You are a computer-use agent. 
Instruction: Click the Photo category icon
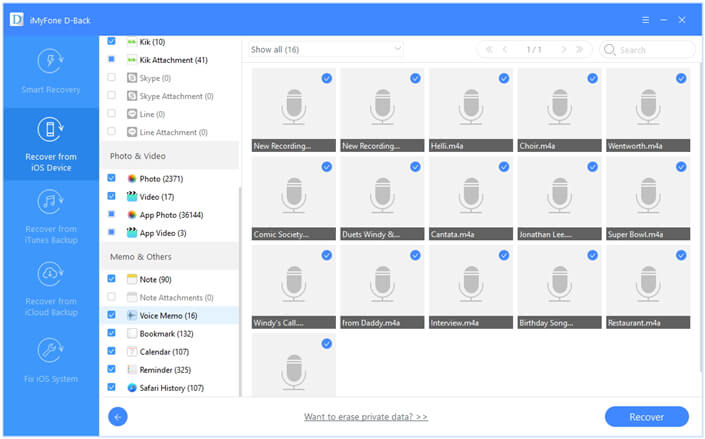point(132,179)
